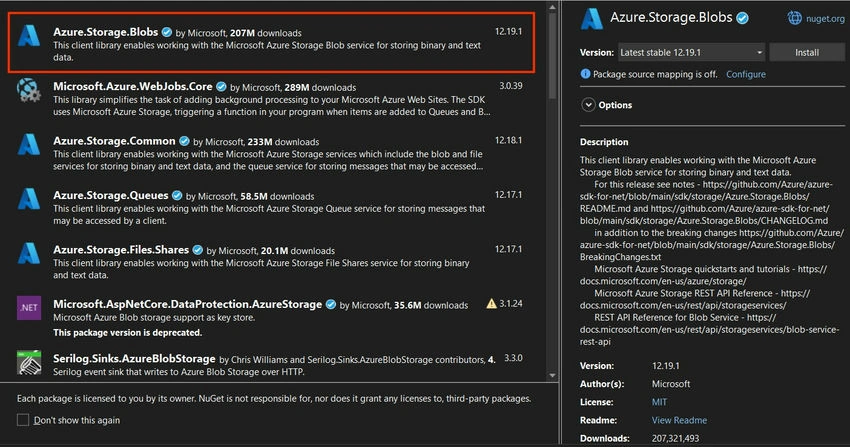Open the MIT license link
Viewport: 850px width, 447px height.
[659, 402]
